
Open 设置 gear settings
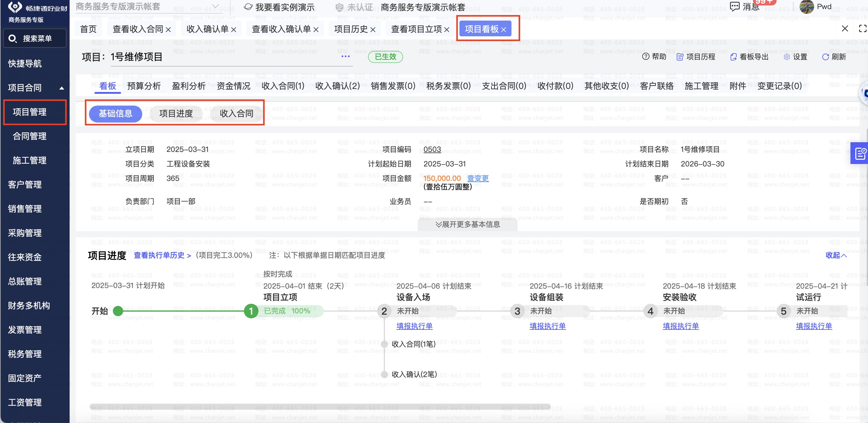point(787,57)
